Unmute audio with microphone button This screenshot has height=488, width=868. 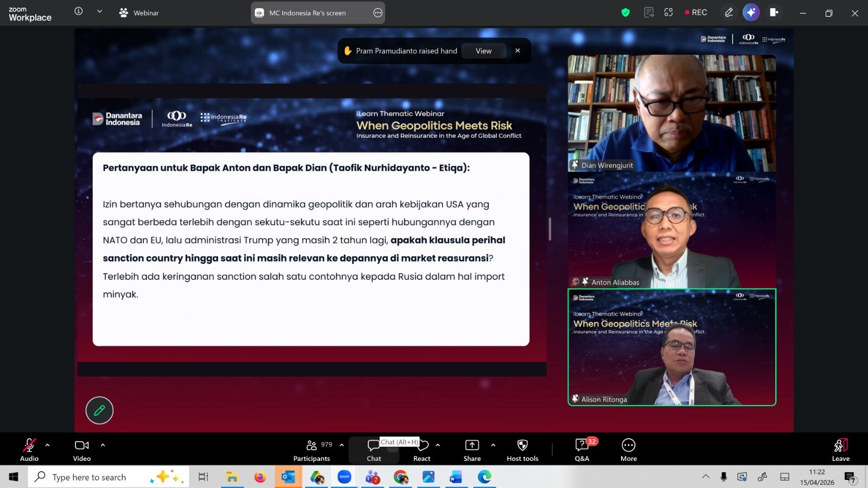click(29, 450)
